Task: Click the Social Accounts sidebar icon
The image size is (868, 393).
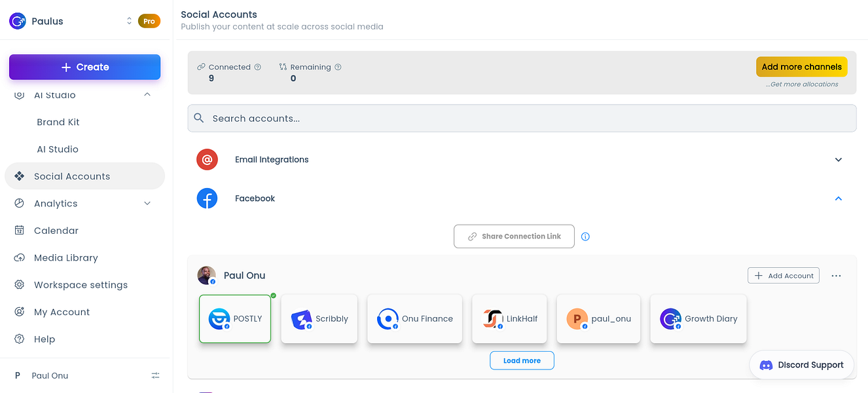Action: coord(20,176)
